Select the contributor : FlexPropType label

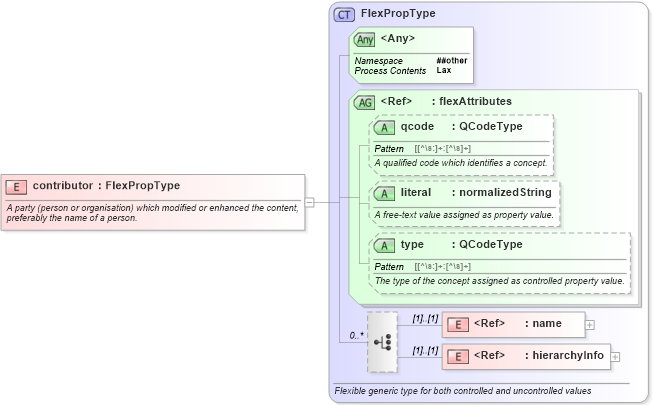pyautogui.click(x=106, y=185)
